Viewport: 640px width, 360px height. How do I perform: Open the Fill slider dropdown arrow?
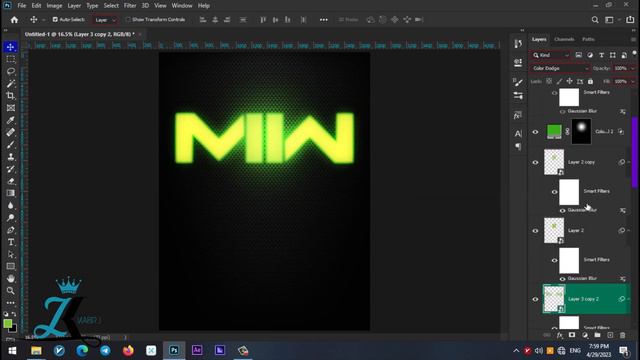(633, 82)
